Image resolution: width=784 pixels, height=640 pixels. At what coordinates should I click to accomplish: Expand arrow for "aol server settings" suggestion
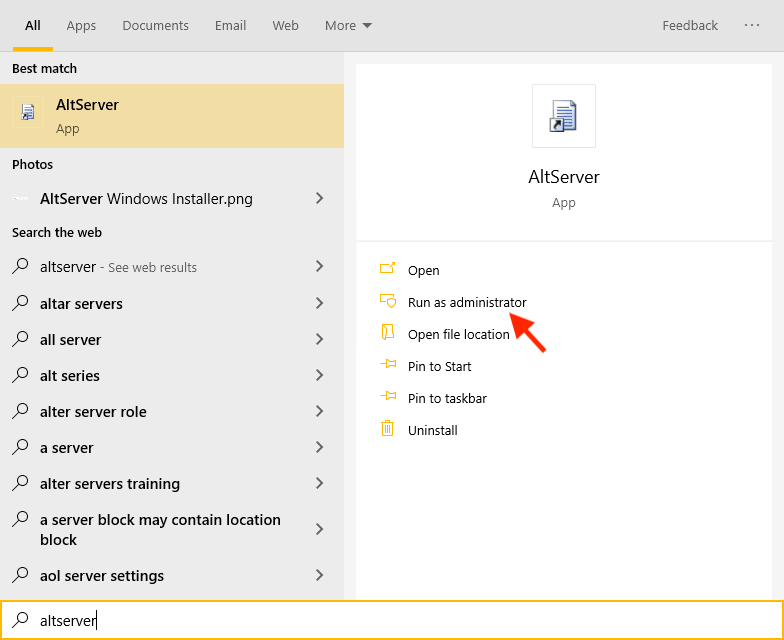[x=320, y=575]
